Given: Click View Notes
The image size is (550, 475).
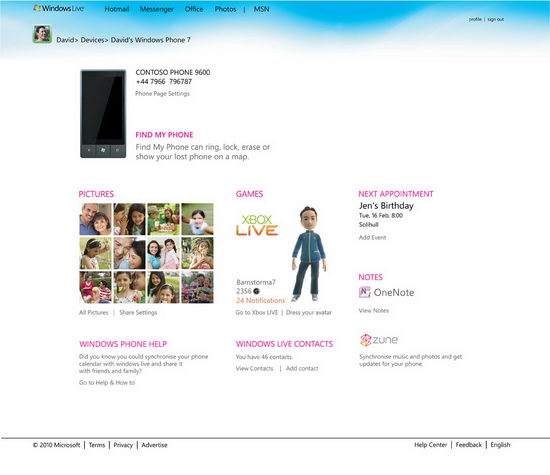Looking at the screenshot, I should (x=374, y=310).
